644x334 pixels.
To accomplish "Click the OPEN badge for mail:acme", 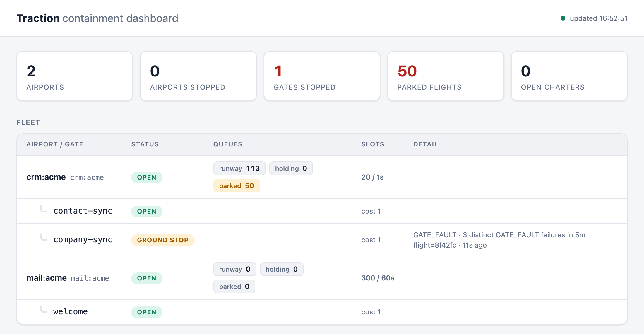I will click(147, 278).
